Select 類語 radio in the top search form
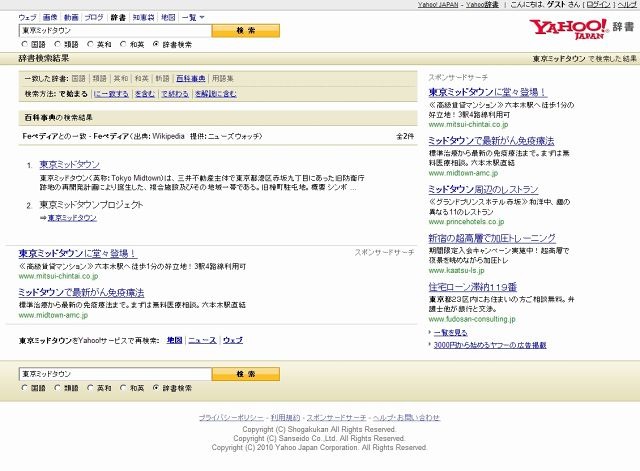Viewport: 640px width, 471px height. pyautogui.click(x=58, y=44)
